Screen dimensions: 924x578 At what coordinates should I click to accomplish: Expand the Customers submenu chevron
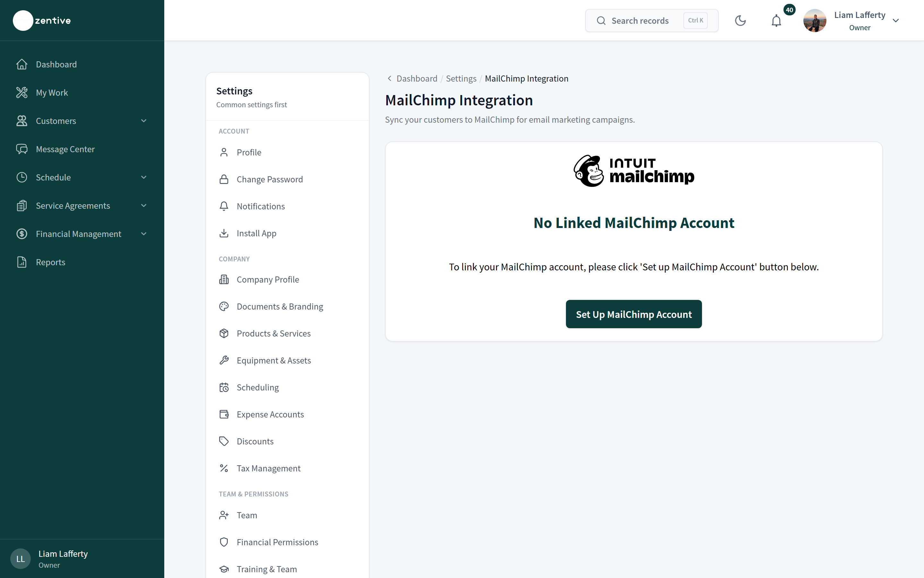point(144,121)
